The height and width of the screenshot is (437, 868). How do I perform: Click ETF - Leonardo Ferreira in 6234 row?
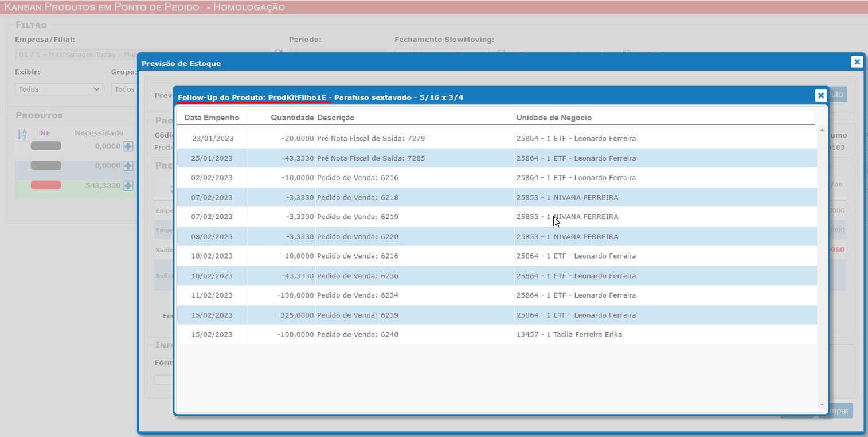click(x=595, y=295)
